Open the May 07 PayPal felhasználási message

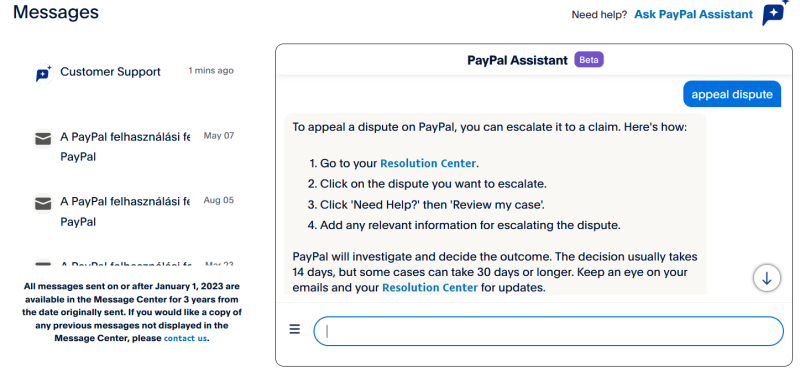pos(133,145)
